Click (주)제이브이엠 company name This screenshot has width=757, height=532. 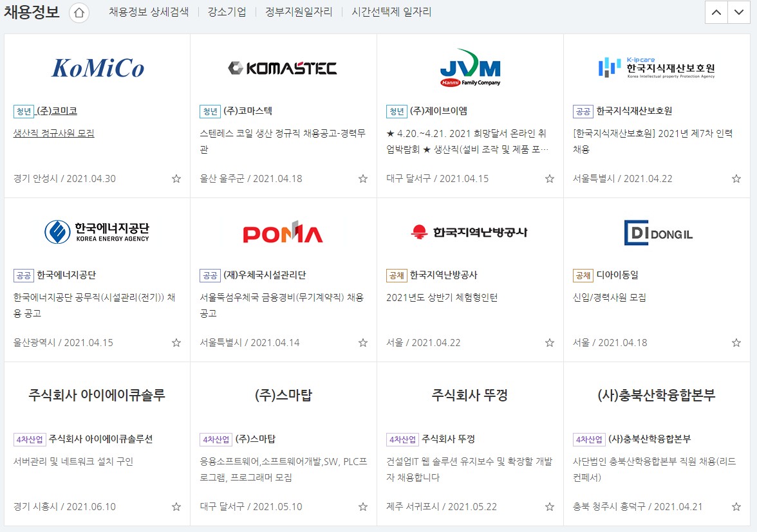438,111
